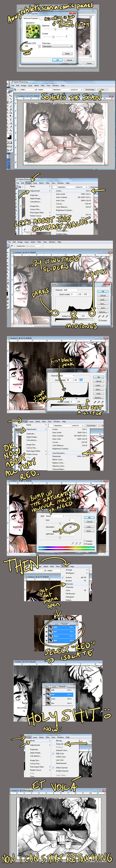116x868 pixels.
Task: Select the Pen tool in the toolbox
Action: [7, 123]
